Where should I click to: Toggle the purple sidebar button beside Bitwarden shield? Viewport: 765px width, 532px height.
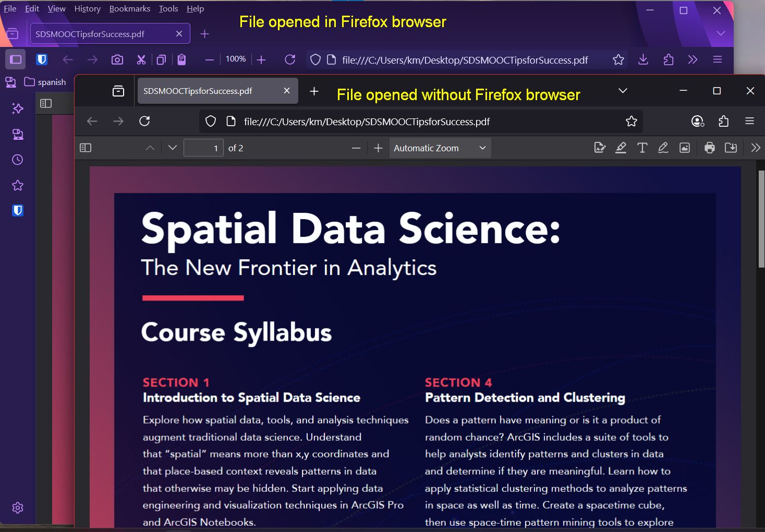(16, 59)
